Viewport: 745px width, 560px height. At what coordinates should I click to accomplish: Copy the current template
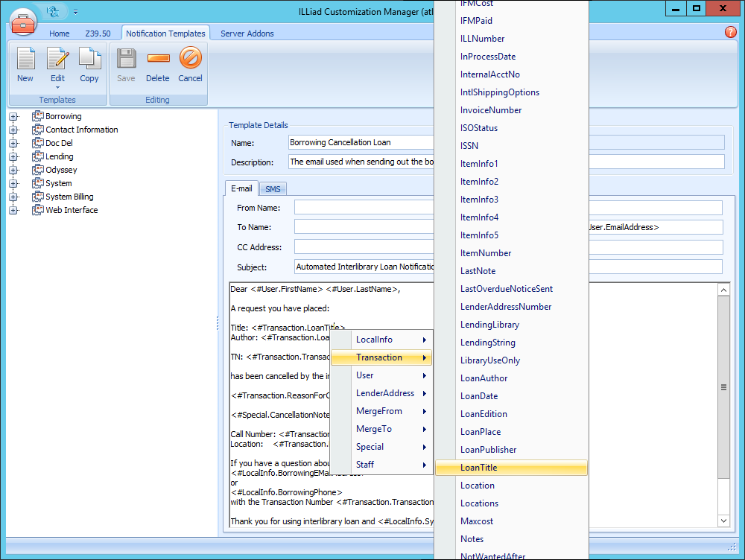[x=89, y=66]
